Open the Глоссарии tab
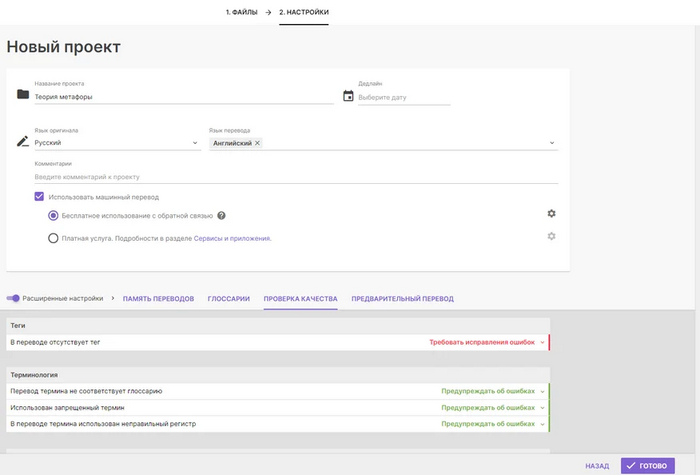The width and height of the screenshot is (700, 475). click(x=228, y=299)
